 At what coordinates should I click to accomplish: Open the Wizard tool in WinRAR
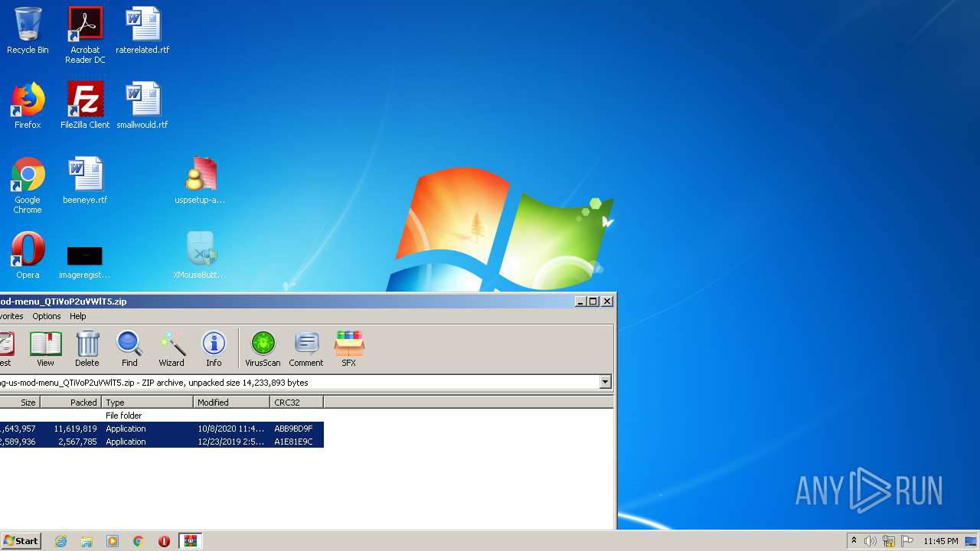pyautogui.click(x=171, y=349)
